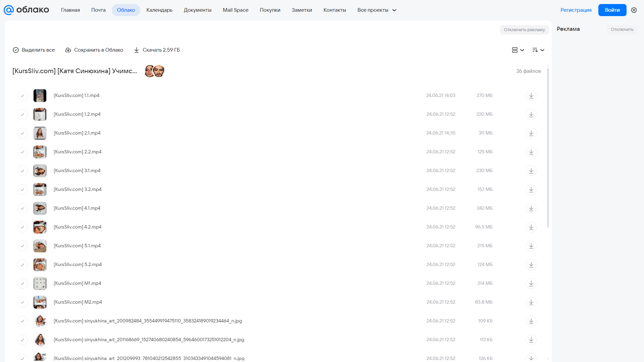Go to the Почта tab

pyautogui.click(x=98, y=10)
